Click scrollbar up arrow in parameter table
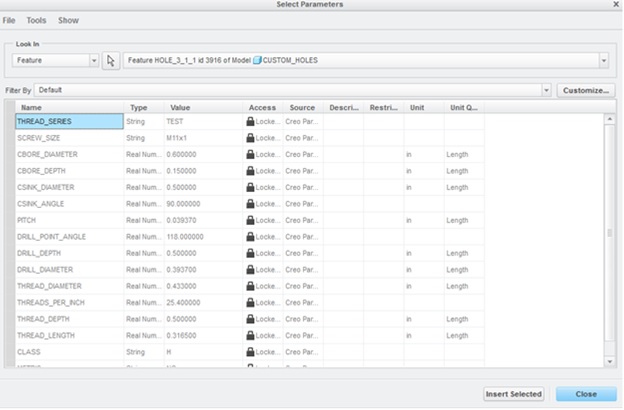 pos(609,119)
